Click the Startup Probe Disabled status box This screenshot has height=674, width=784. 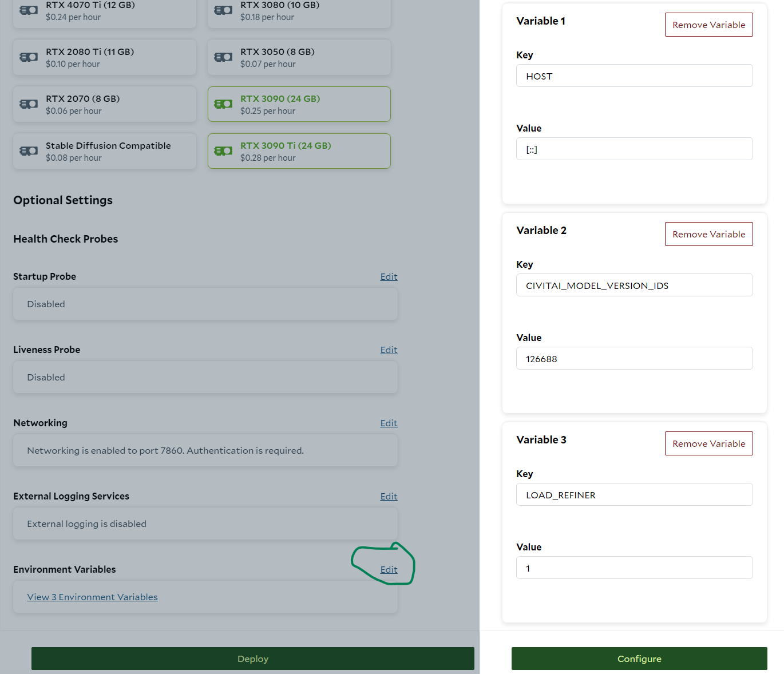point(205,304)
